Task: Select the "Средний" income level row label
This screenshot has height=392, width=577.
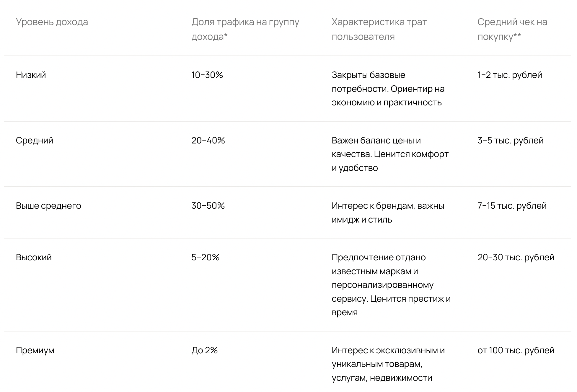Action: pos(35,141)
